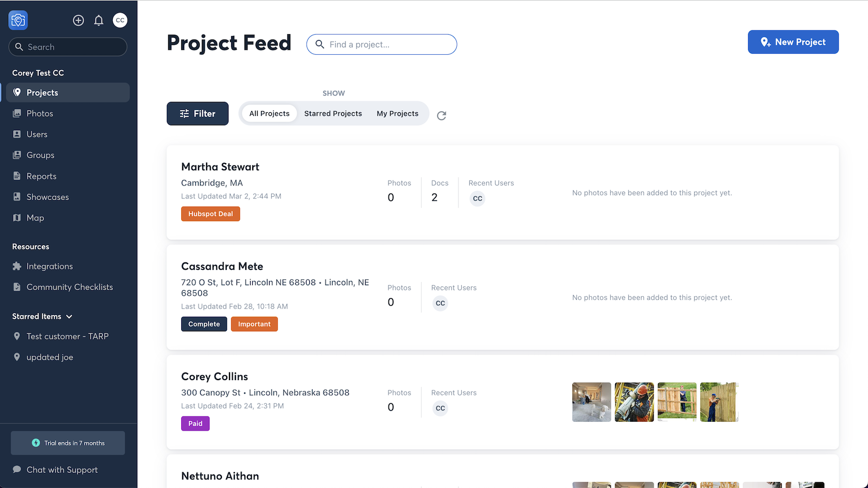
Task: Click the refresh project feed icon
Action: 442,115
